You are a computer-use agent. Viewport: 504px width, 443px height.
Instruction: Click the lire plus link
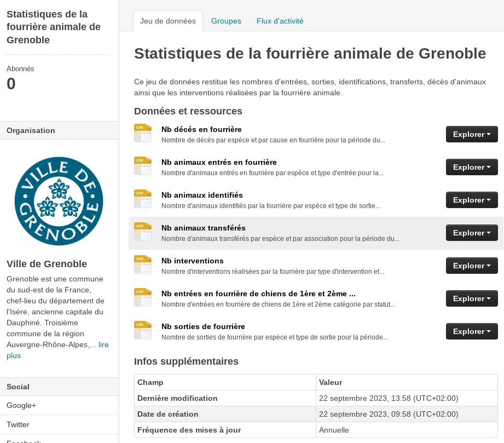[102, 344]
